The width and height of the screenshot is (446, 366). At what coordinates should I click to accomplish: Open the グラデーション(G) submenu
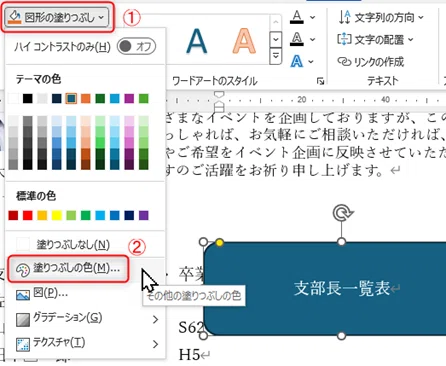85,319
